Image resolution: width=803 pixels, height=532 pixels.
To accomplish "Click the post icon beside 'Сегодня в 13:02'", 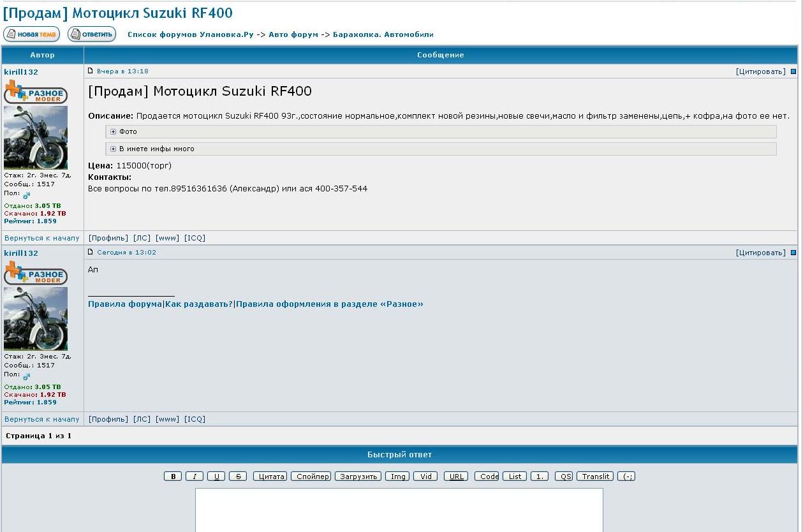I will pyautogui.click(x=91, y=252).
